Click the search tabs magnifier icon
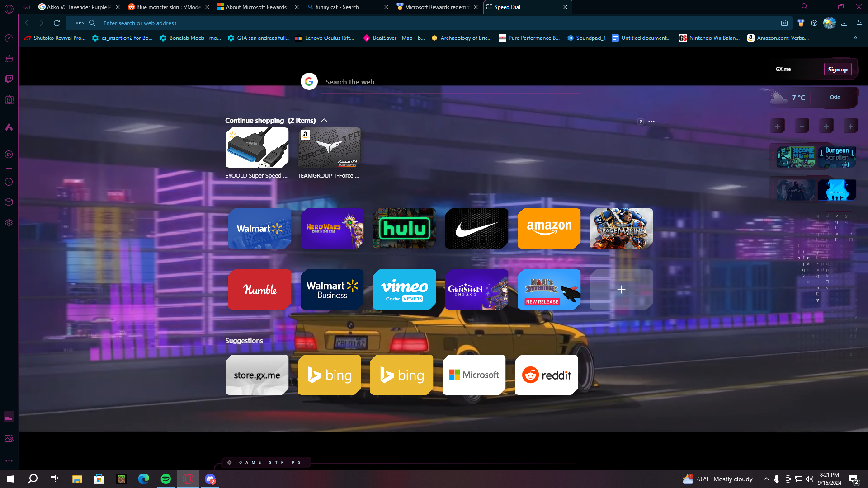Image resolution: width=868 pixels, height=488 pixels. click(x=805, y=7)
